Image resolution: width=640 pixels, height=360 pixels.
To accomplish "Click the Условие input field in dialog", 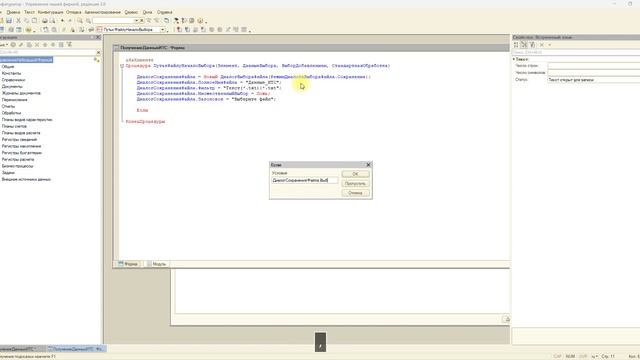I will (x=305, y=180).
